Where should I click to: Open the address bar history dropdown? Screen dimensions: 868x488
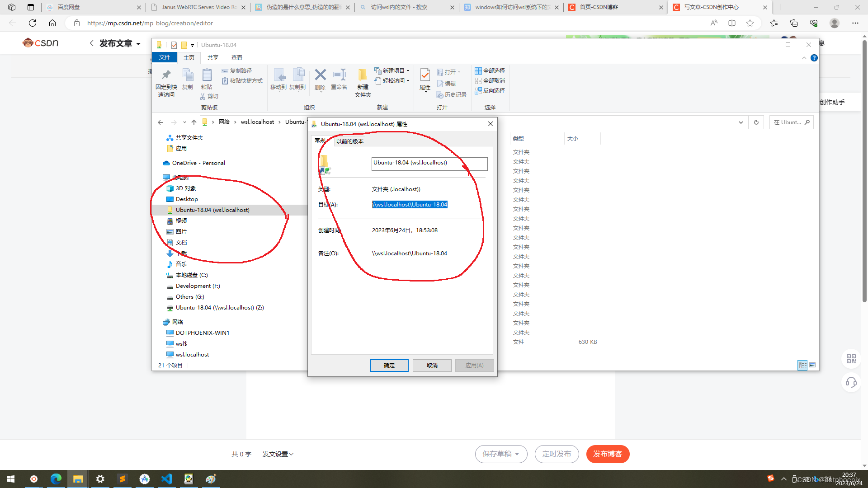[x=741, y=122]
